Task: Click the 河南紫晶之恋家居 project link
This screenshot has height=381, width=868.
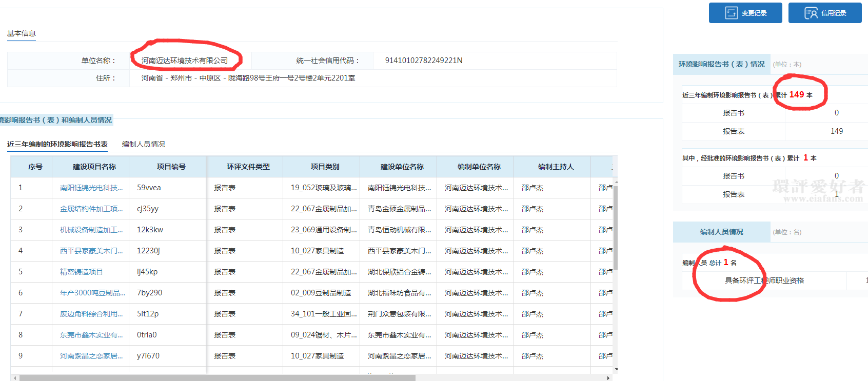Action: point(91,356)
